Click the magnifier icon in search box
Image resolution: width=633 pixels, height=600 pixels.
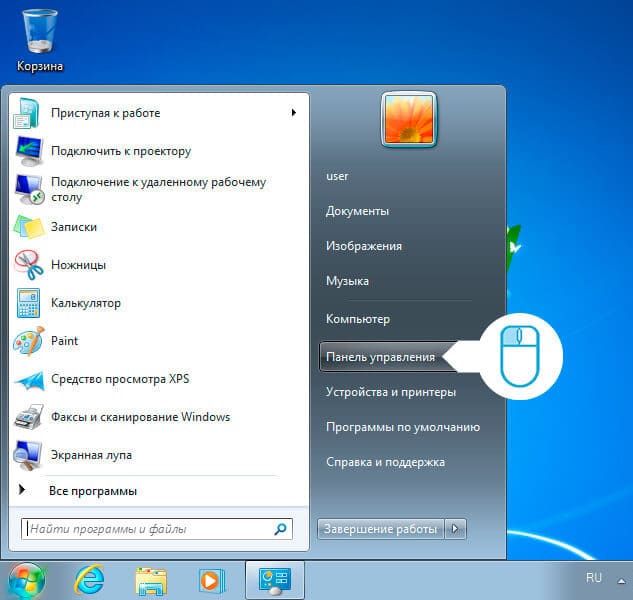[280, 529]
